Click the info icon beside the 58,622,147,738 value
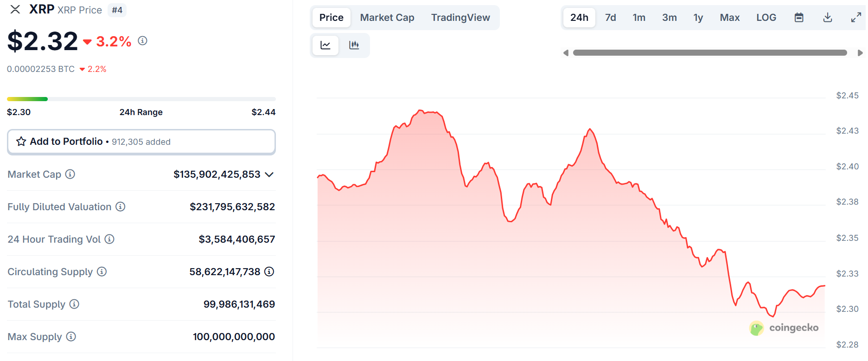The image size is (868, 361). [269, 271]
